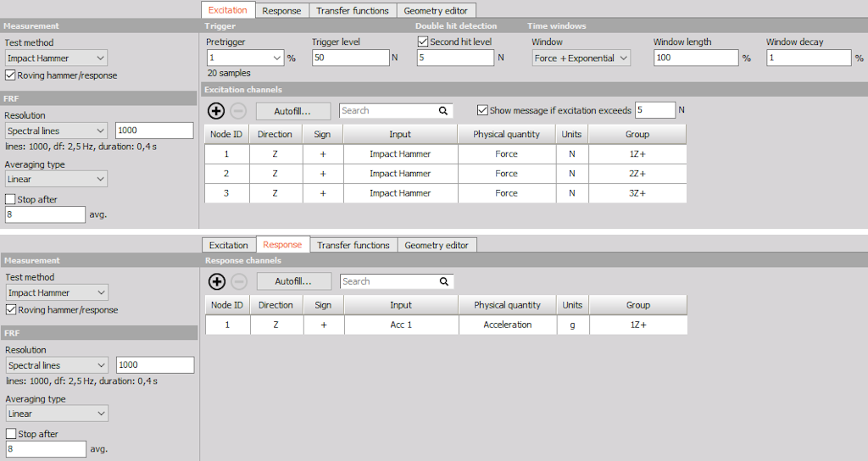Screen dimensions: 868x461
Task: Switch to Excitation tab in top panel
Action: tap(227, 10)
